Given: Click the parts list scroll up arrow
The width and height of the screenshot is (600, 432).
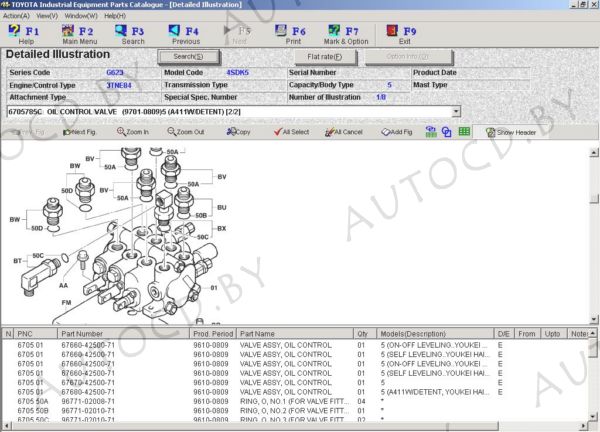Looking at the screenshot, I should click(592, 333).
